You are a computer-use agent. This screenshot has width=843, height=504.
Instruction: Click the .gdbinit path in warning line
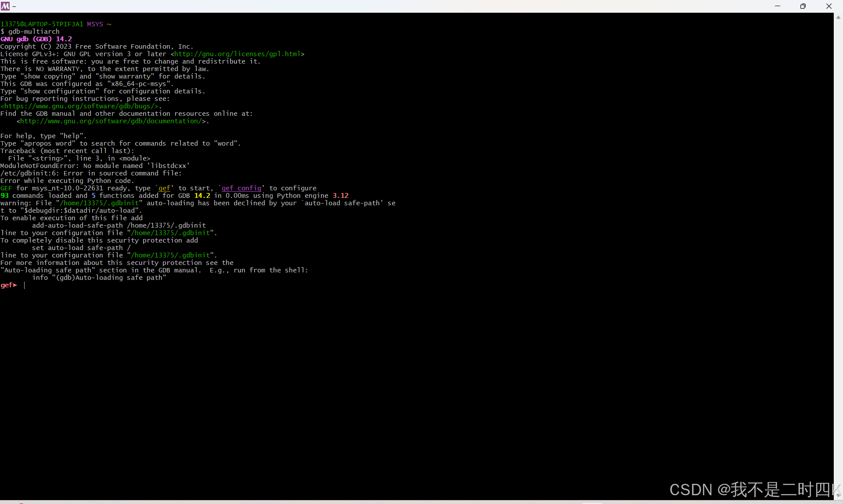coord(99,203)
